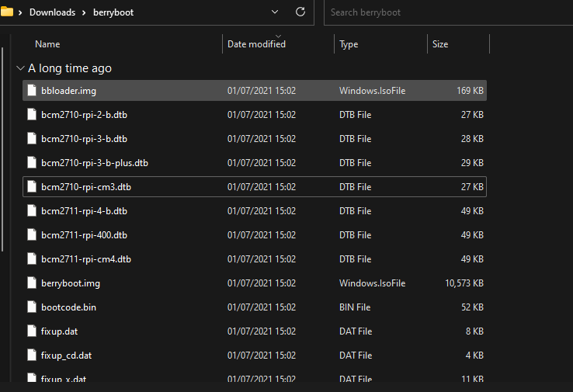Screen dimensions: 573x392
Task: Select file name bcm2711-rpi-cm4.dtb
Action: click(86, 259)
